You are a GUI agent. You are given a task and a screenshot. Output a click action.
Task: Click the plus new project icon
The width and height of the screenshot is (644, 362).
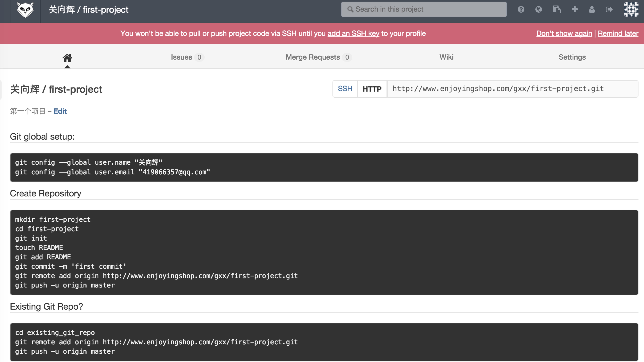575,10
